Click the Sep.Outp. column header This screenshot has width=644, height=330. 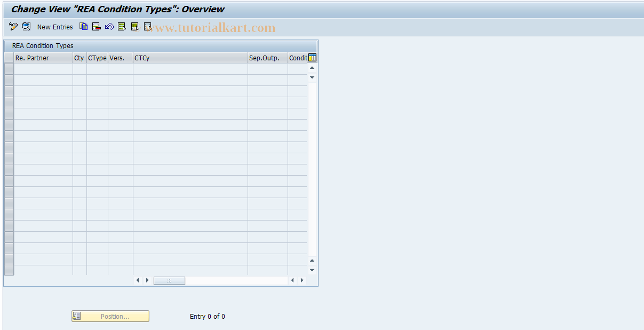pos(268,58)
